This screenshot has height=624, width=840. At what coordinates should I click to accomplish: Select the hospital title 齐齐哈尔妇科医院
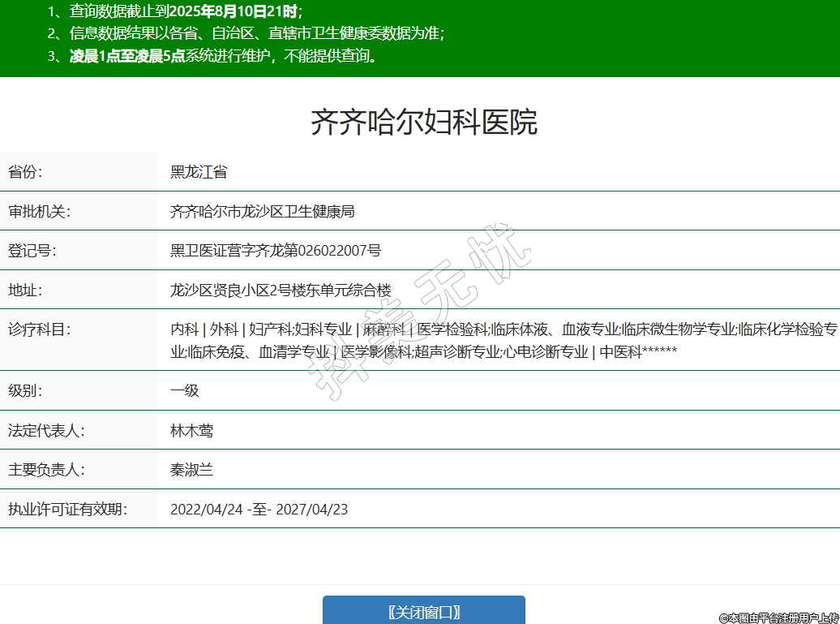coord(423,123)
